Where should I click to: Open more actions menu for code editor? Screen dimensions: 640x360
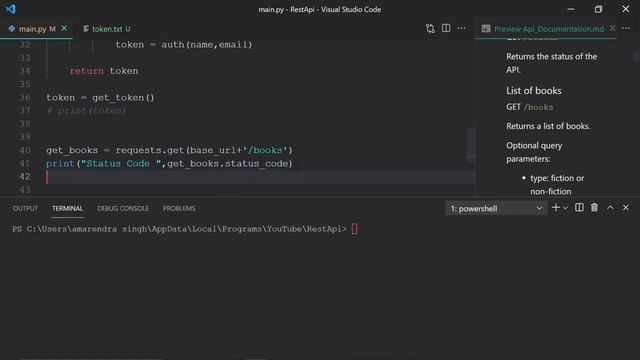pos(462,28)
